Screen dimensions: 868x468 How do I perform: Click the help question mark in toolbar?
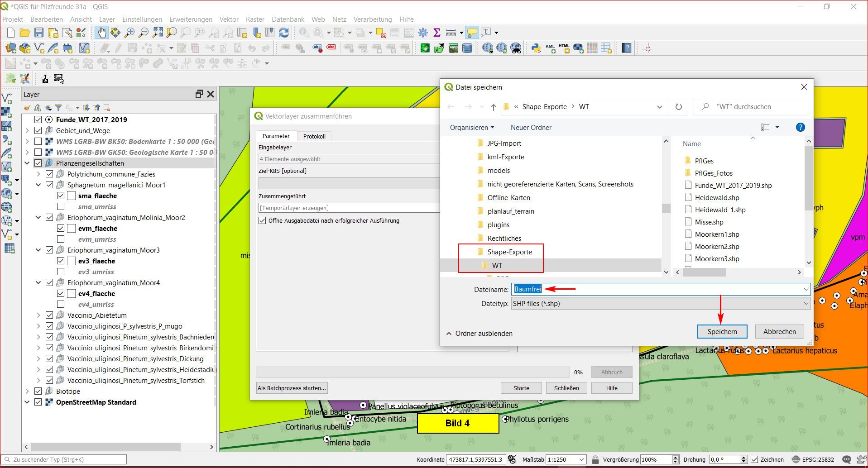627,48
